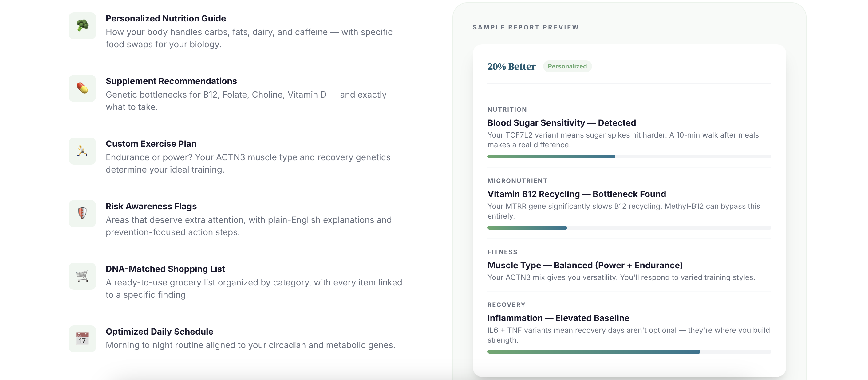Click the 20% Better logo title
The image size is (868, 380).
click(x=511, y=67)
